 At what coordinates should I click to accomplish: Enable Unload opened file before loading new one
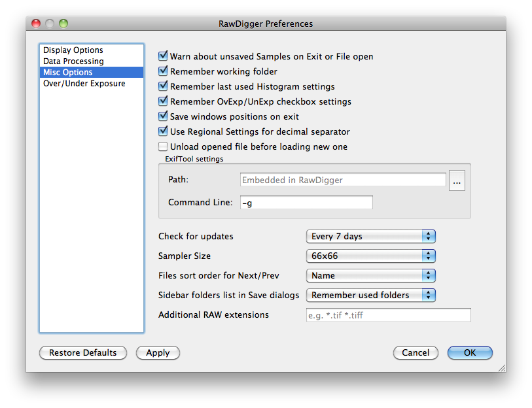pos(163,146)
